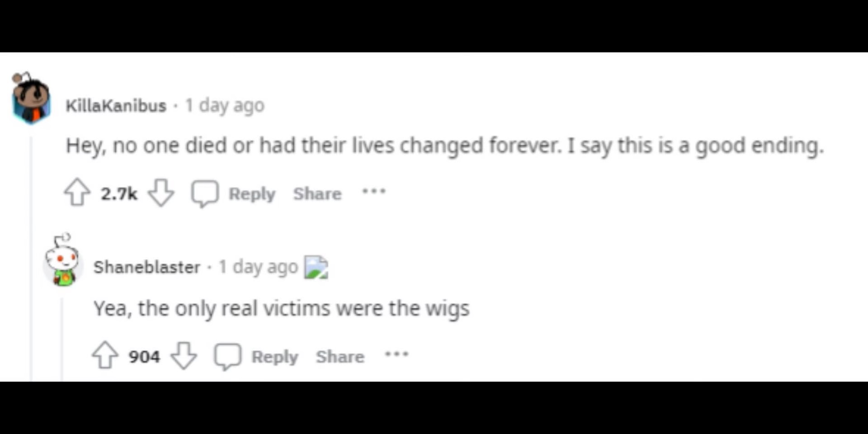Share KillaKanibus's comment
The image size is (868, 434).
[317, 193]
